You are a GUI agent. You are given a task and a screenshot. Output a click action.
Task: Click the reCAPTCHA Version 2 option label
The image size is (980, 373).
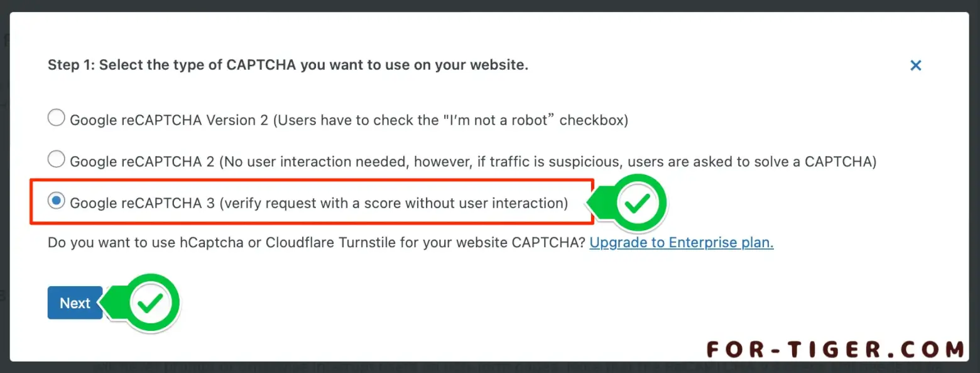coord(349,120)
